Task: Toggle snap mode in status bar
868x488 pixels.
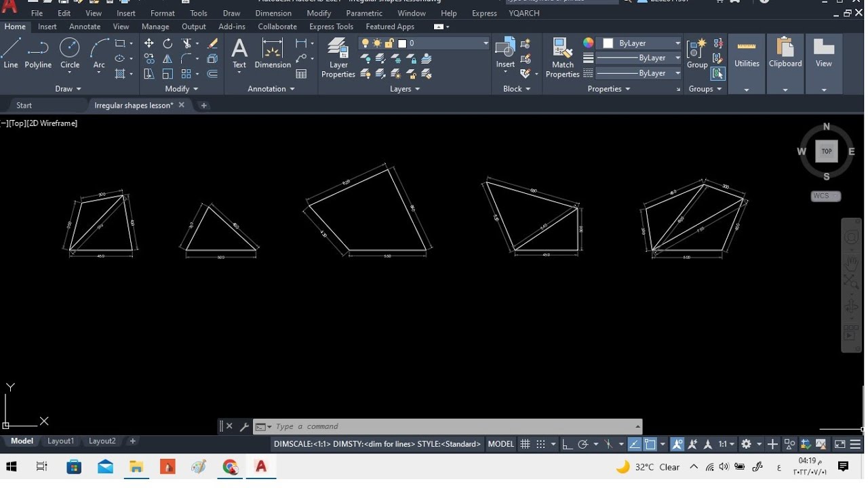Action: [x=540, y=445]
